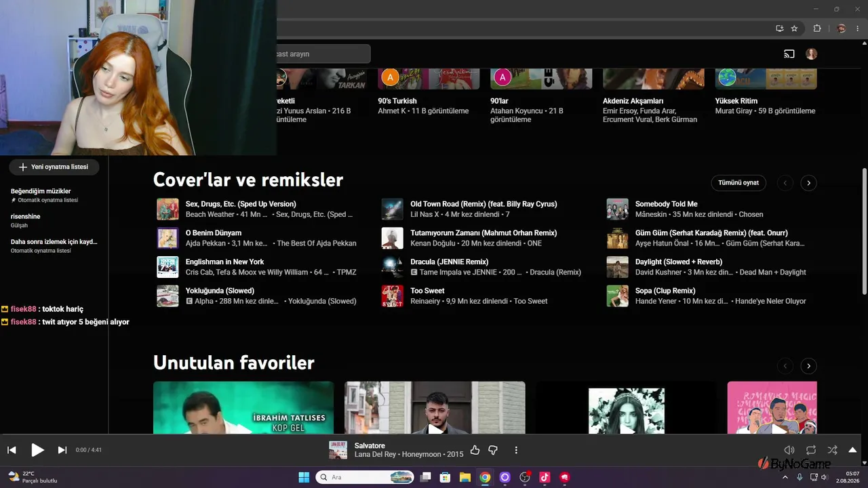Show previous items in Unutulan favoriler

785,366
